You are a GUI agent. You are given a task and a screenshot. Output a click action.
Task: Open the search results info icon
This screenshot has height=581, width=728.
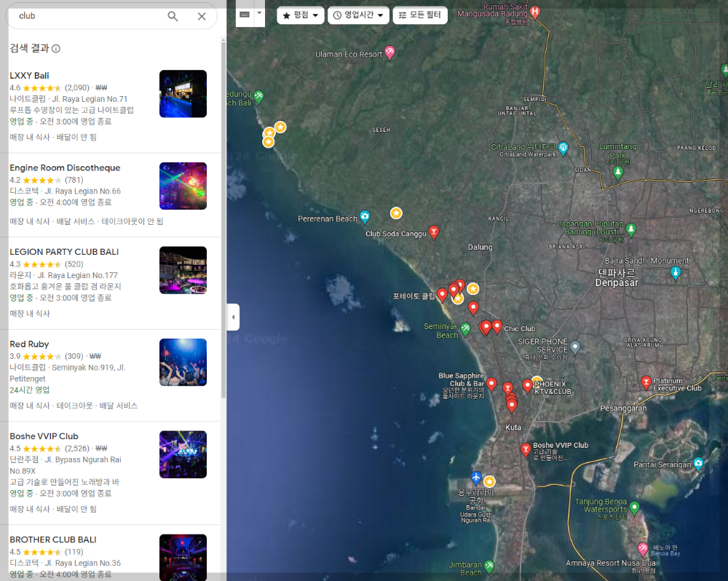click(56, 48)
